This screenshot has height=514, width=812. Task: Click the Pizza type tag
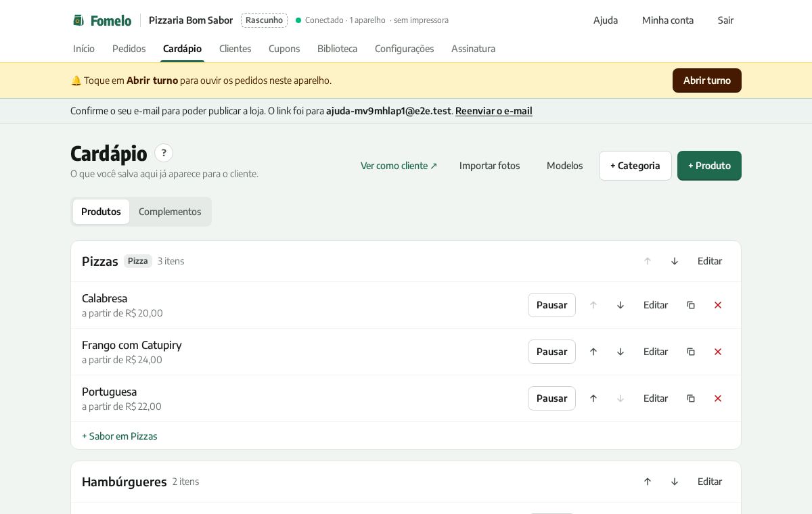pos(138,261)
